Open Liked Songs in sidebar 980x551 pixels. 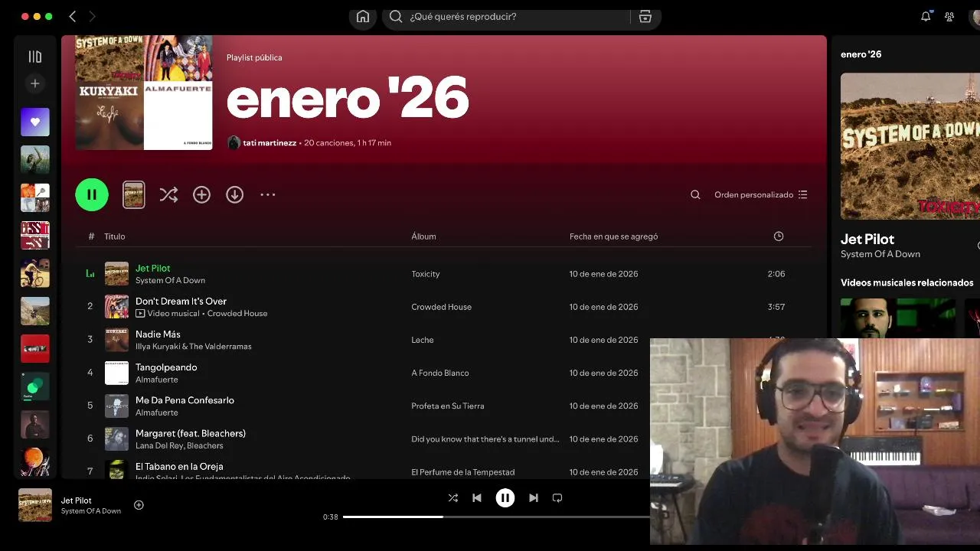(34, 122)
